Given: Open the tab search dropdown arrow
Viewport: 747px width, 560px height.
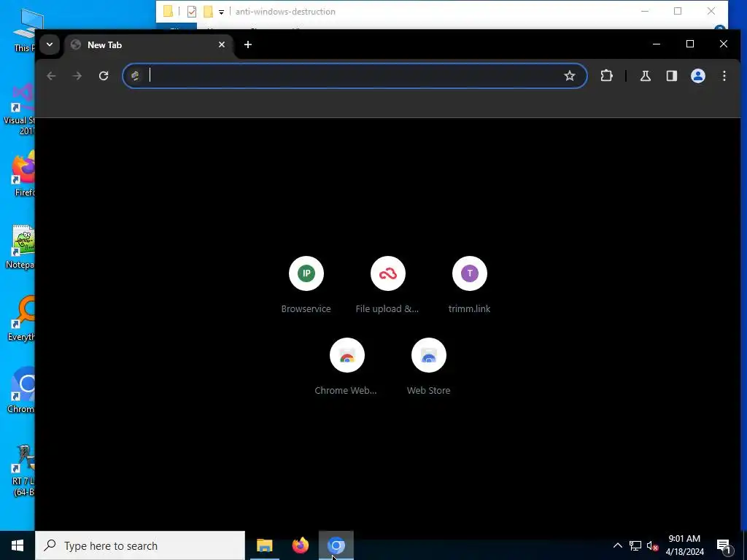Looking at the screenshot, I should pyautogui.click(x=49, y=44).
